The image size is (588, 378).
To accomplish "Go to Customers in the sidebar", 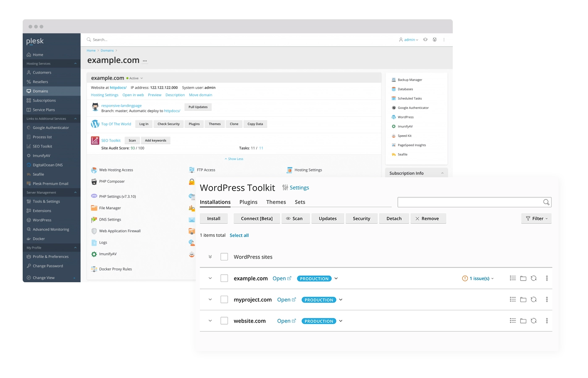I will click(42, 73).
